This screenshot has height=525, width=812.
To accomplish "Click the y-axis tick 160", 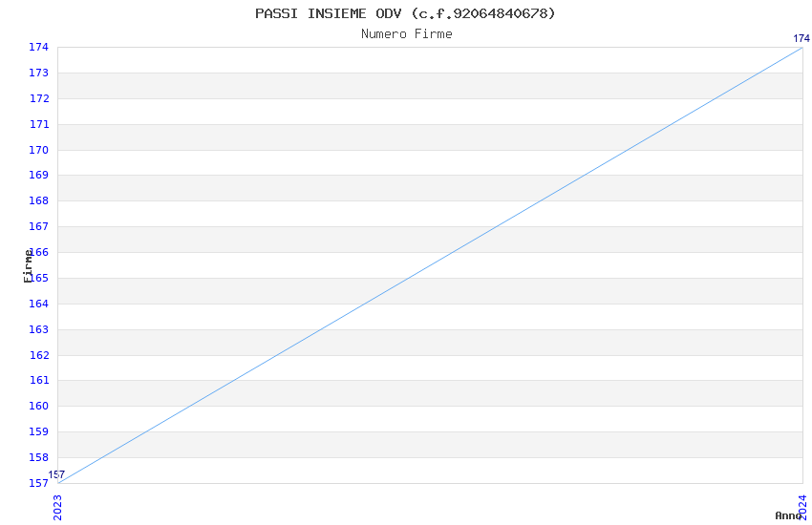I will pos(39,406).
